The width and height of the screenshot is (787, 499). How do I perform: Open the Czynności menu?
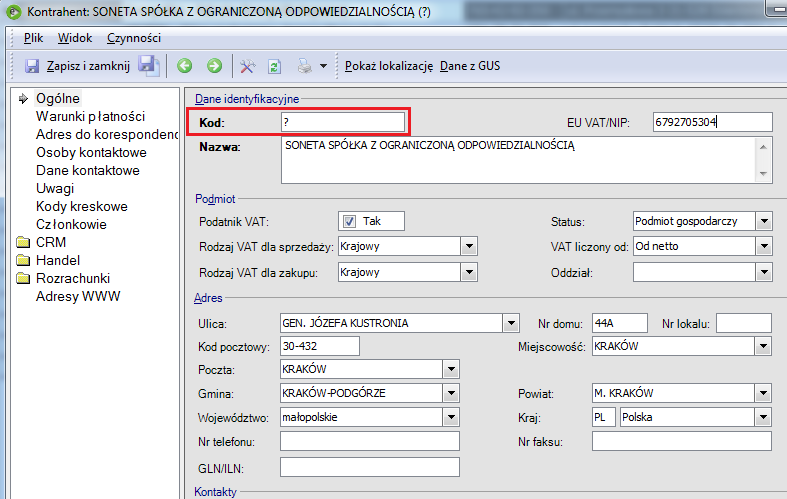coord(134,38)
